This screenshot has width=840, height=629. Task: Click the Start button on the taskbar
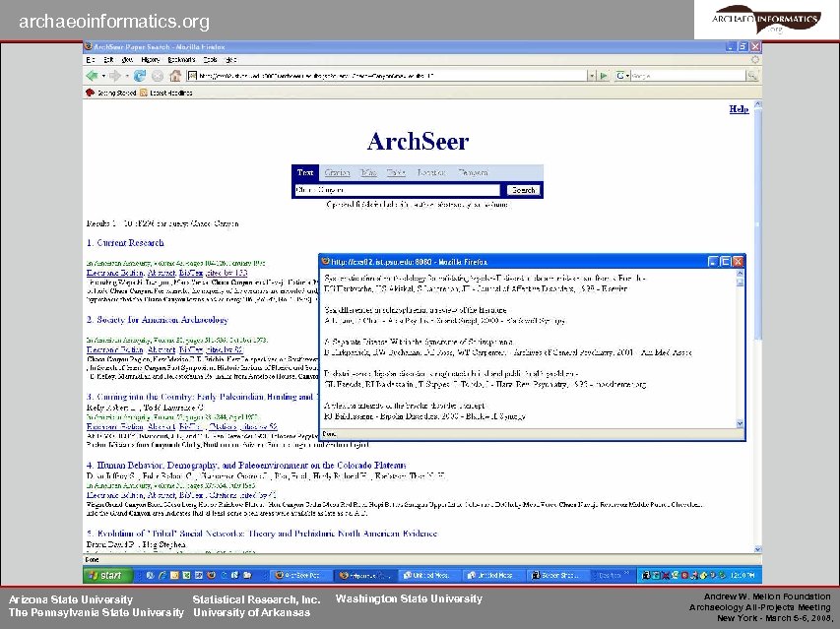click(106, 573)
